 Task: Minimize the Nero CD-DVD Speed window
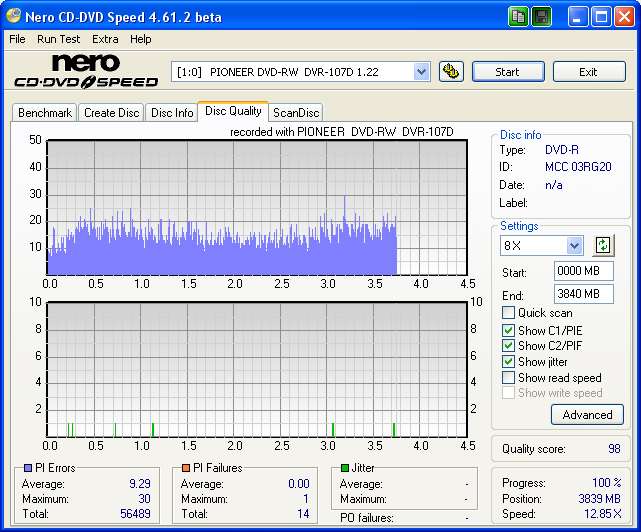tap(577, 17)
